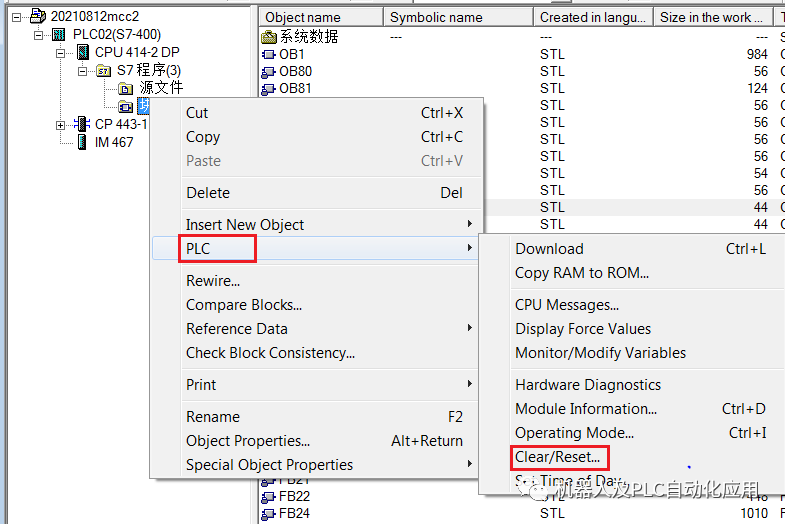Screen dimensions: 785x524
Task: Click the 1010 size value of FB24
Action: coord(754,513)
